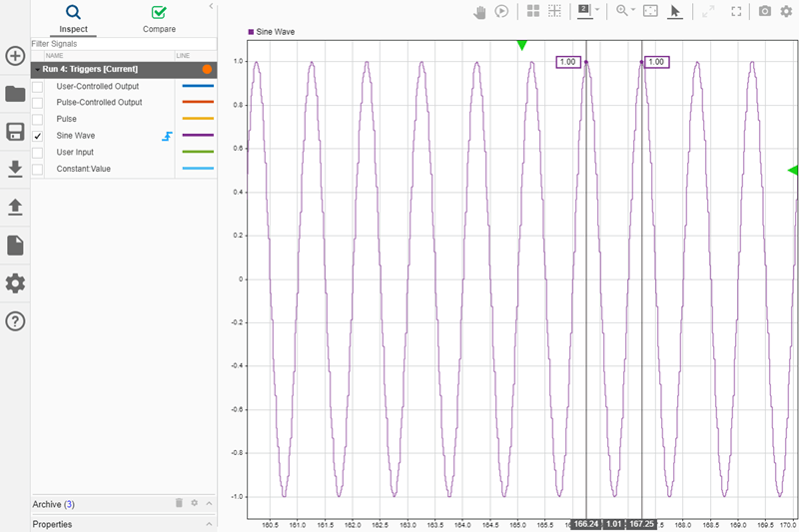
Task: Expand the Properties section chevron
Action: tap(209, 524)
